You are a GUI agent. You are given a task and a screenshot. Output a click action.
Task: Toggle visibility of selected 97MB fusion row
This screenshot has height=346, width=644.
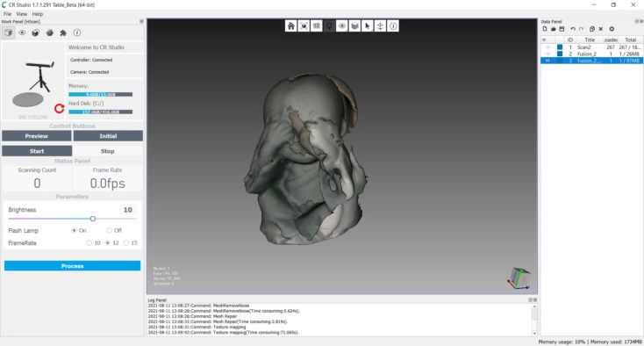[547, 61]
